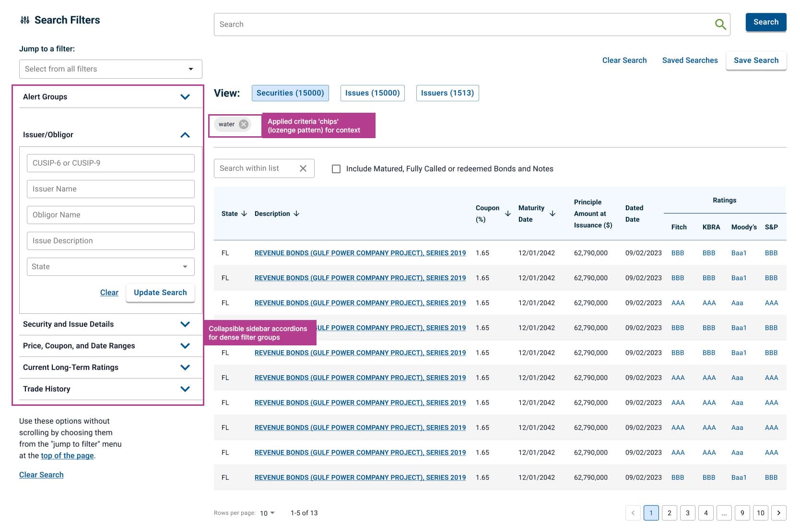Screen dimensions: 800x532
Task: Expand Current Long-Term Ratings section
Action: pos(185,367)
